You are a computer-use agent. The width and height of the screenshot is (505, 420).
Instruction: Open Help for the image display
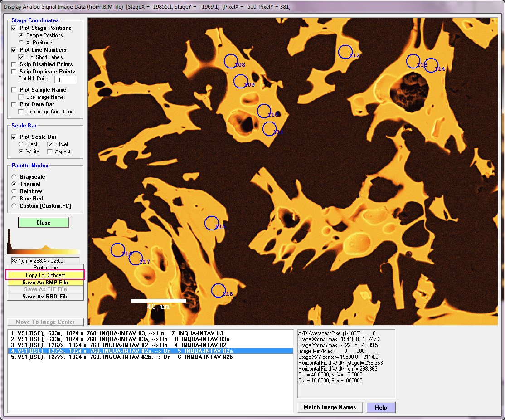[x=381, y=407]
